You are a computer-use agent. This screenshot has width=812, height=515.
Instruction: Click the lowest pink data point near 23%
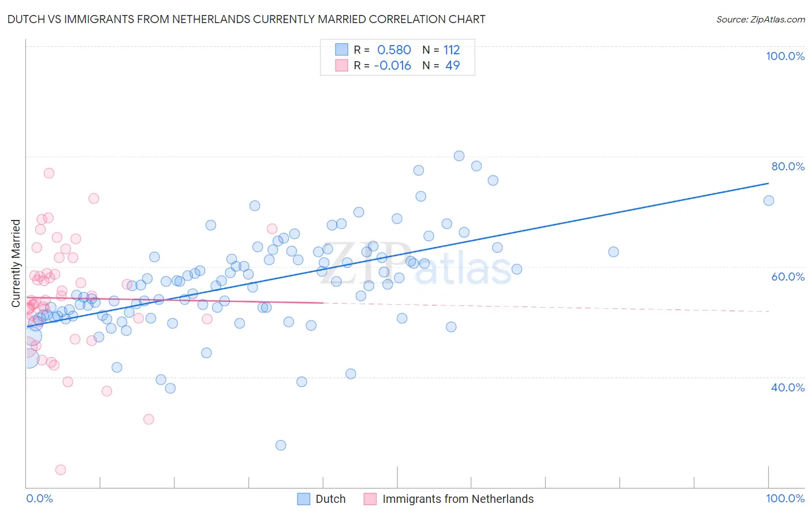click(x=61, y=470)
